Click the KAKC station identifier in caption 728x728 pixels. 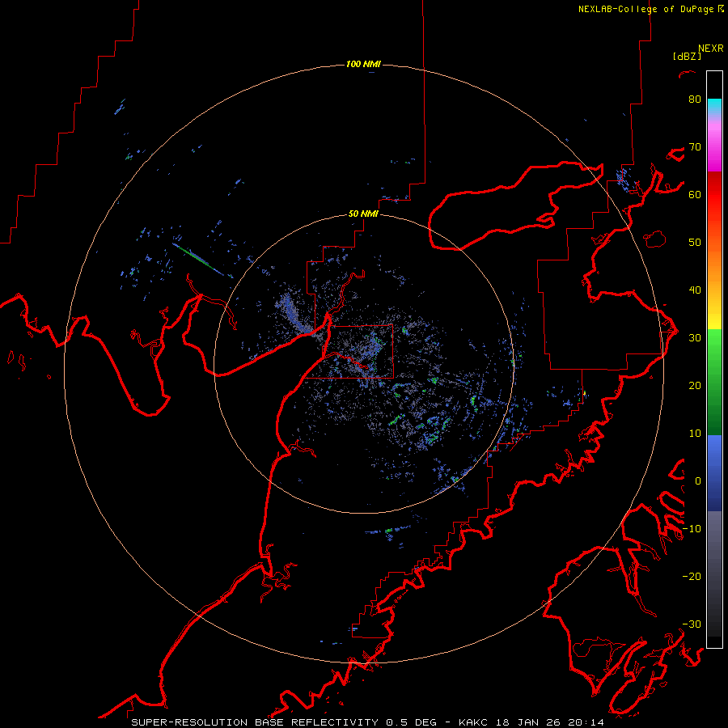tap(473, 722)
